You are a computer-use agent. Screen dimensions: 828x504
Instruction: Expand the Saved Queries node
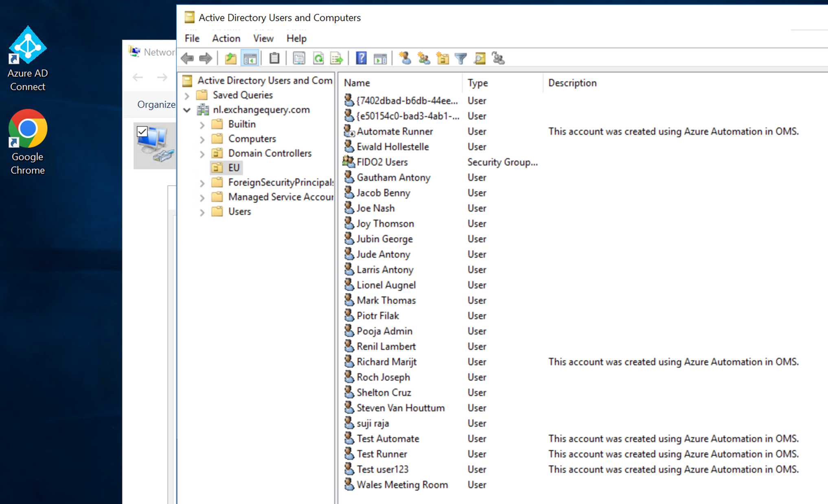point(187,96)
